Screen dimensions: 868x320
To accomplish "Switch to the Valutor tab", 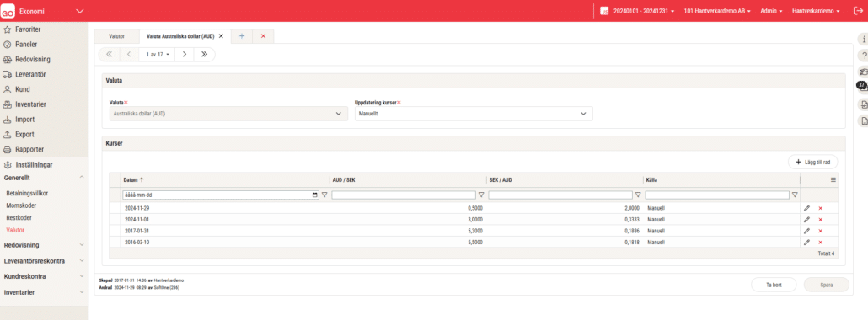I will tap(117, 36).
